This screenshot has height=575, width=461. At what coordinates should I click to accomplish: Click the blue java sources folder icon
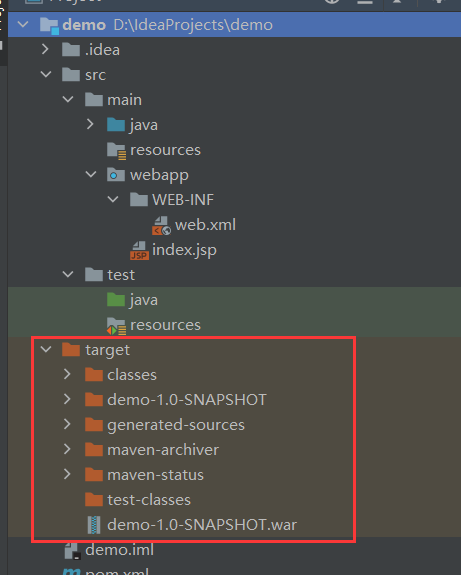(x=116, y=125)
